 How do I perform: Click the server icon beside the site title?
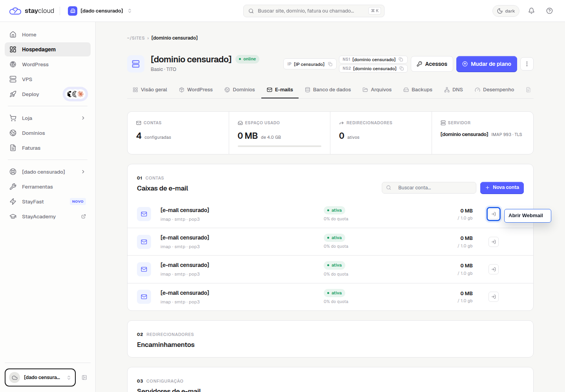136,64
